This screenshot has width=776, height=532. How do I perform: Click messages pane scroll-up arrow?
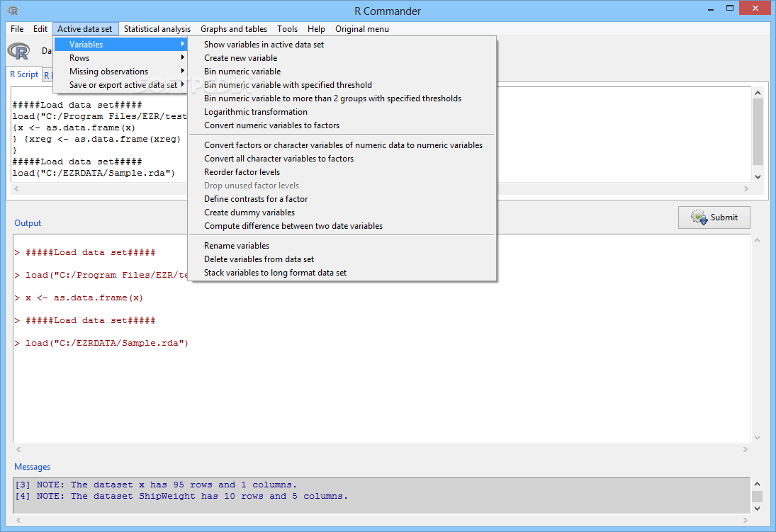coord(757,484)
